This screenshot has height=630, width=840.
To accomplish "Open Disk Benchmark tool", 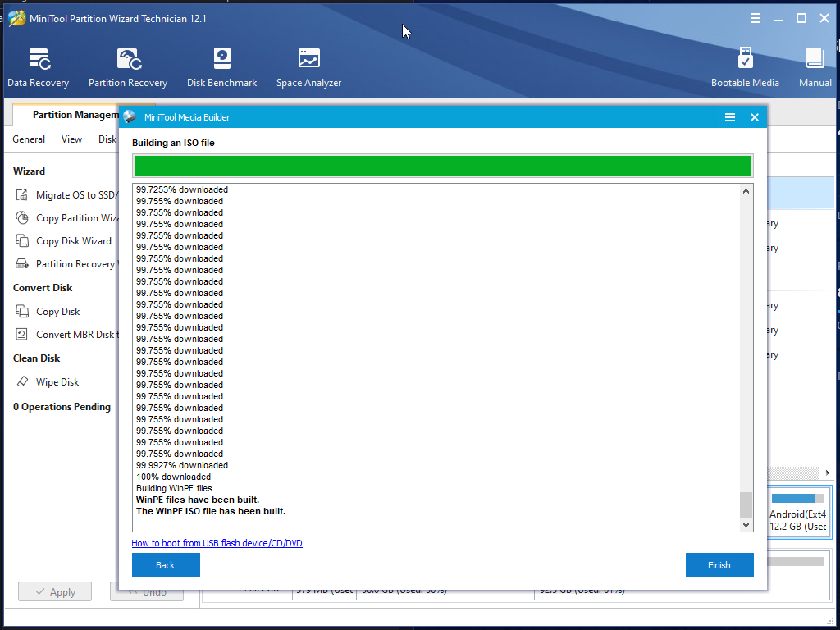I will point(221,67).
